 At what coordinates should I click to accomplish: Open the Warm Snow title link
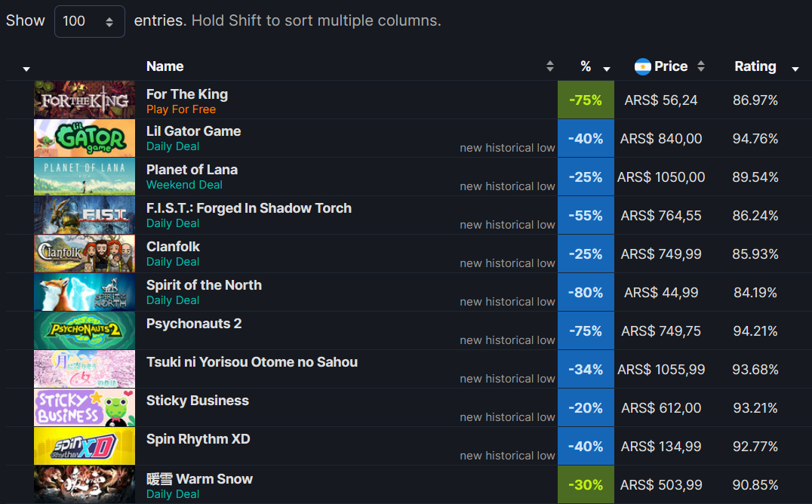(x=199, y=478)
